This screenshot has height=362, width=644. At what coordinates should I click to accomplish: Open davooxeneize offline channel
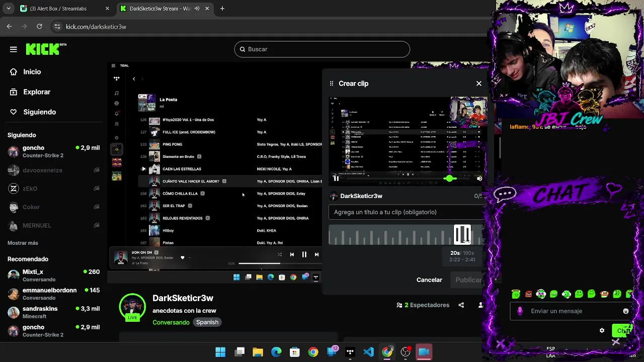[x=53, y=170]
